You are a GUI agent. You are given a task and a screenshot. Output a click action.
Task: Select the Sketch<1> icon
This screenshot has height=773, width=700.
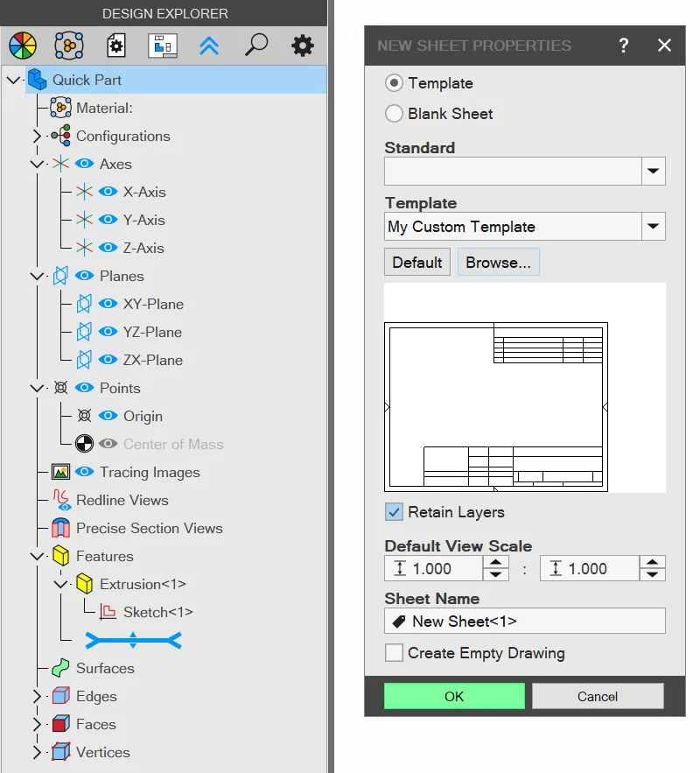(x=108, y=612)
